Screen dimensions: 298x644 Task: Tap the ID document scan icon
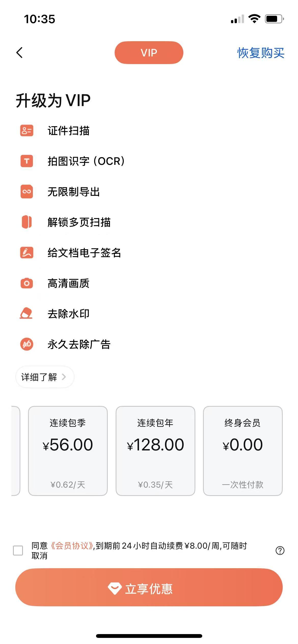coord(27,131)
